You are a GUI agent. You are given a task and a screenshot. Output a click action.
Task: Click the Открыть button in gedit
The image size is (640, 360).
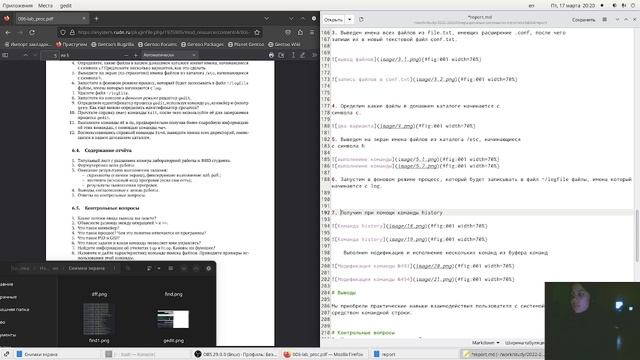(333, 20)
